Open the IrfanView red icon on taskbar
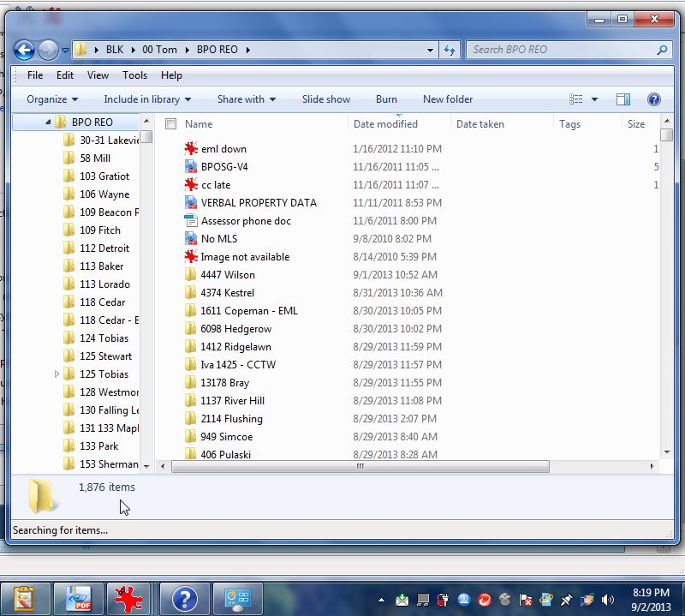Image resolution: width=685 pixels, height=616 pixels. point(128,599)
